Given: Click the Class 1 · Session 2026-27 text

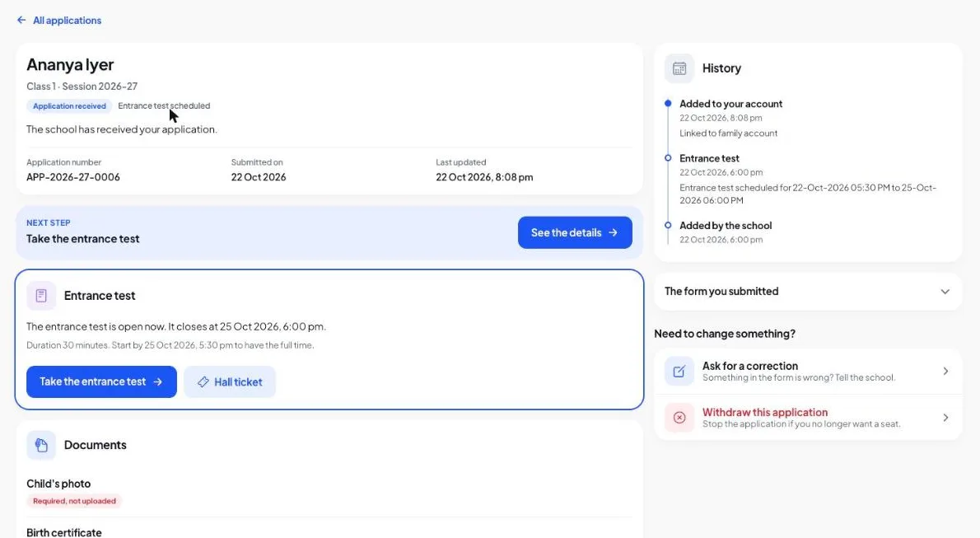Looking at the screenshot, I should [82, 87].
